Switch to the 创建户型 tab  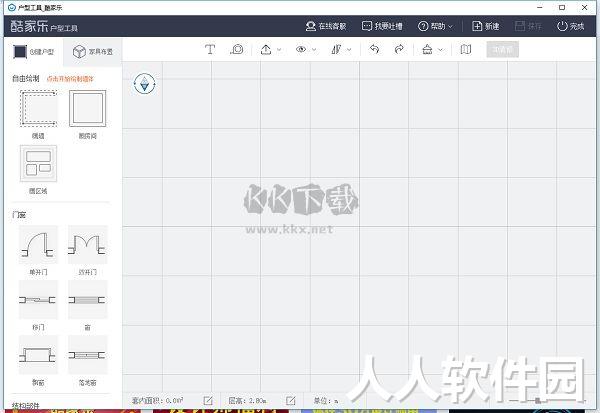tap(34, 52)
